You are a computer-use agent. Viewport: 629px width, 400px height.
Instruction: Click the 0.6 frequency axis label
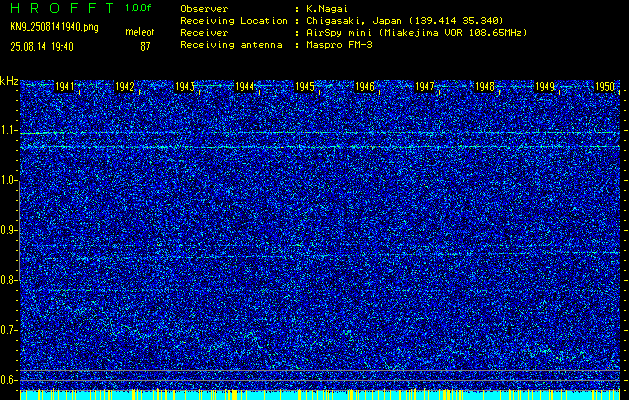8,380
